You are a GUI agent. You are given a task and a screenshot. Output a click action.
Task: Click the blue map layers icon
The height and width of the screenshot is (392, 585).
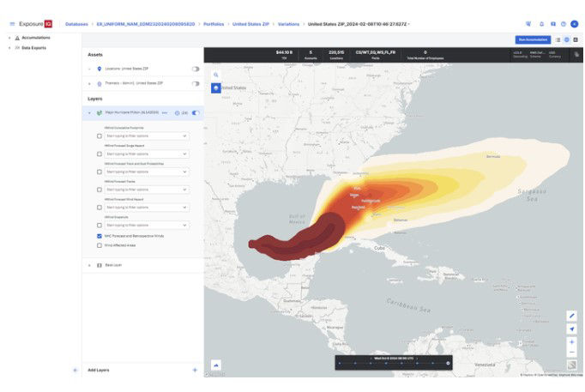click(216, 88)
